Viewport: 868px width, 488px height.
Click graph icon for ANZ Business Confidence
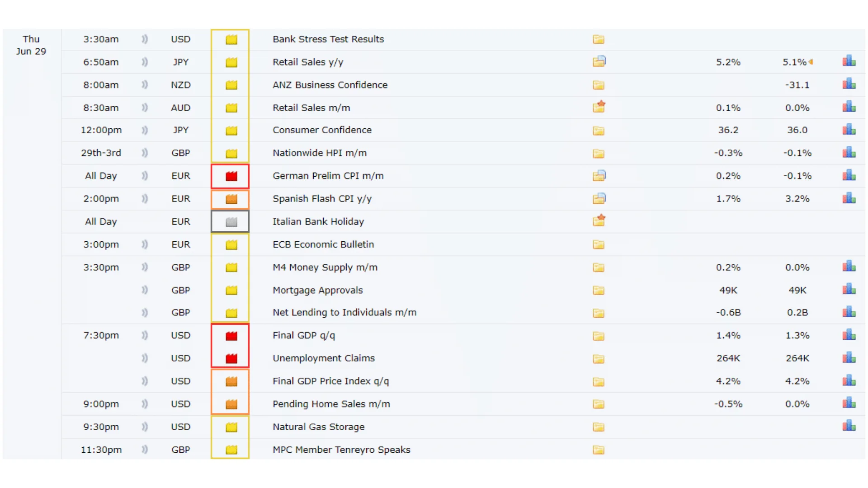click(x=849, y=84)
